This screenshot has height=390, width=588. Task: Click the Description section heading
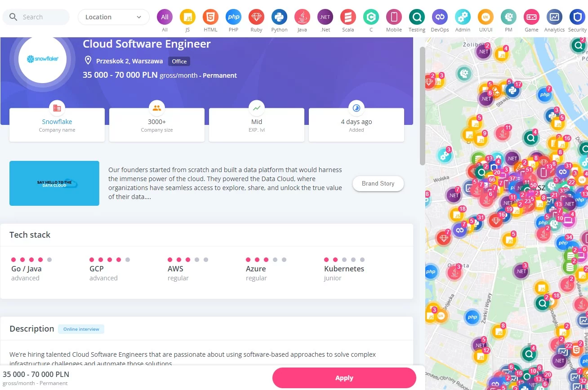tap(32, 329)
